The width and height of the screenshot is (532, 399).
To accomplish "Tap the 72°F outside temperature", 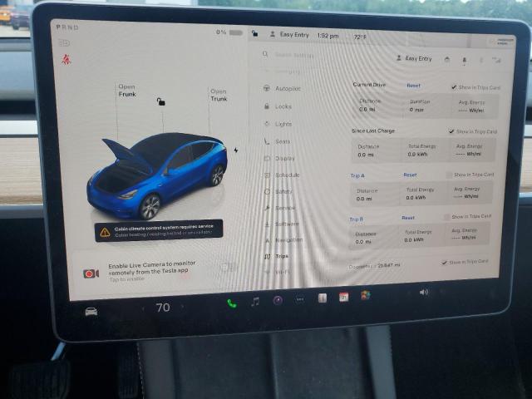I will tap(360, 37).
